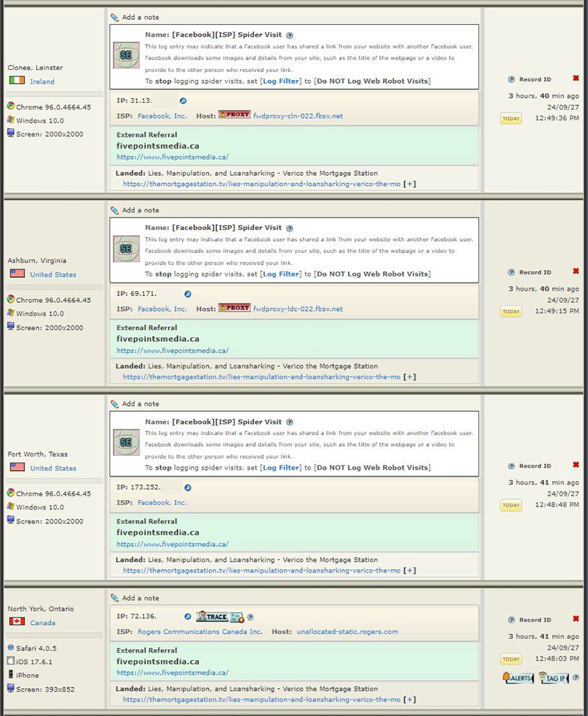Open host link fwdproxy-ldc-022.fbsv.net
Image resolution: width=588 pixels, height=716 pixels.
click(x=298, y=309)
